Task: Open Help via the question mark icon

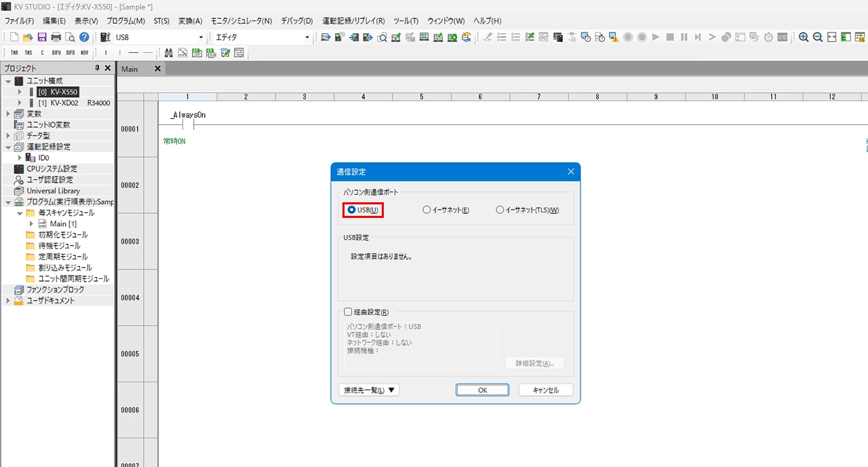Action: (x=84, y=37)
